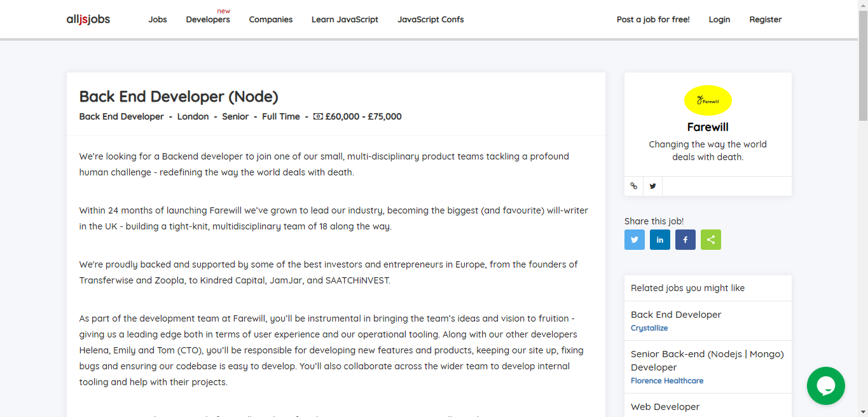Viewport: 868px width, 417px height.
Task: Click the Senior level text
Action: coord(235,116)
